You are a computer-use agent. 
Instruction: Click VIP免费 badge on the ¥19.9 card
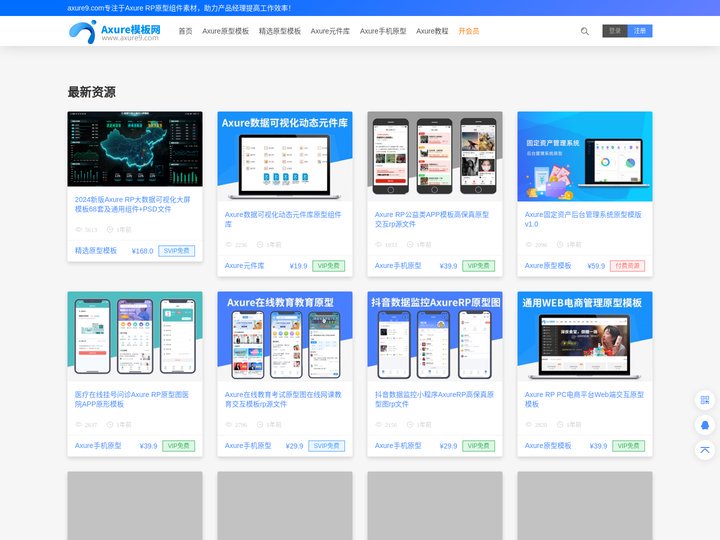click(x=328, y=265)
